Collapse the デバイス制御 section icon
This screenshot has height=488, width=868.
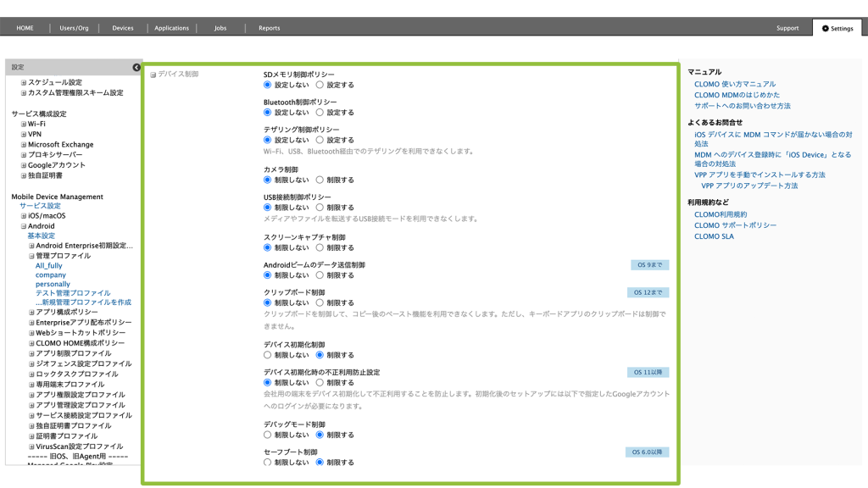153,75
